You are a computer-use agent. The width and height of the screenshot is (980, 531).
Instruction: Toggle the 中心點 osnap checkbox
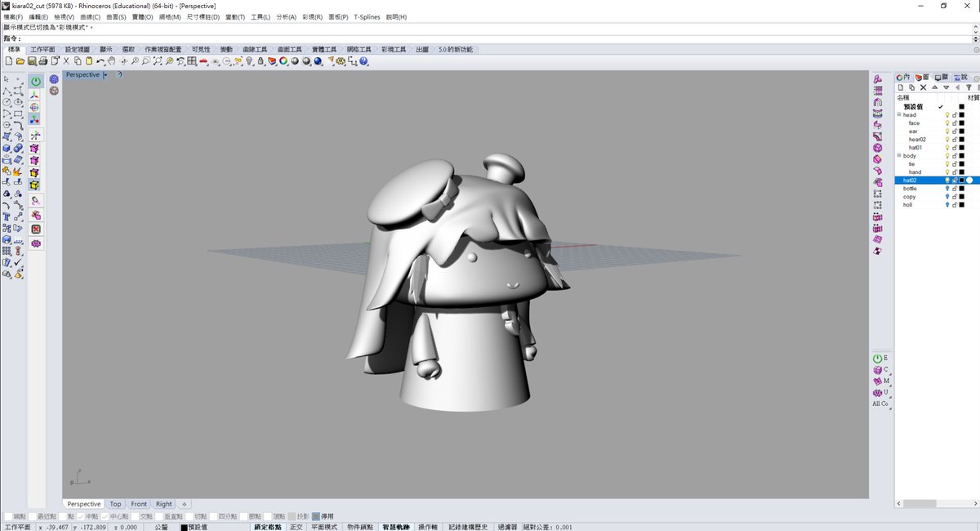pos(105,516)
